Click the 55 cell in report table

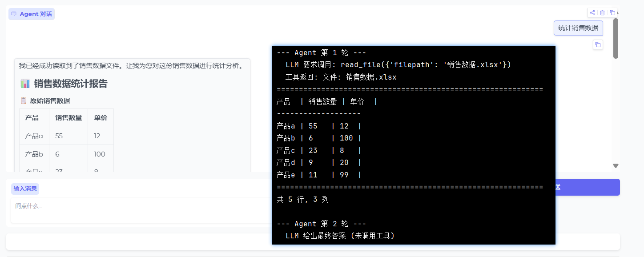click(68, 136)
